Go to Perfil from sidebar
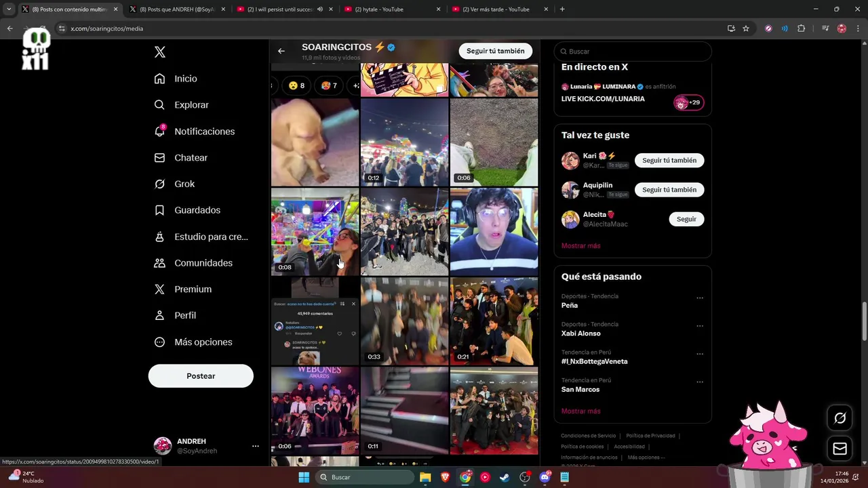 coord(175,315)
